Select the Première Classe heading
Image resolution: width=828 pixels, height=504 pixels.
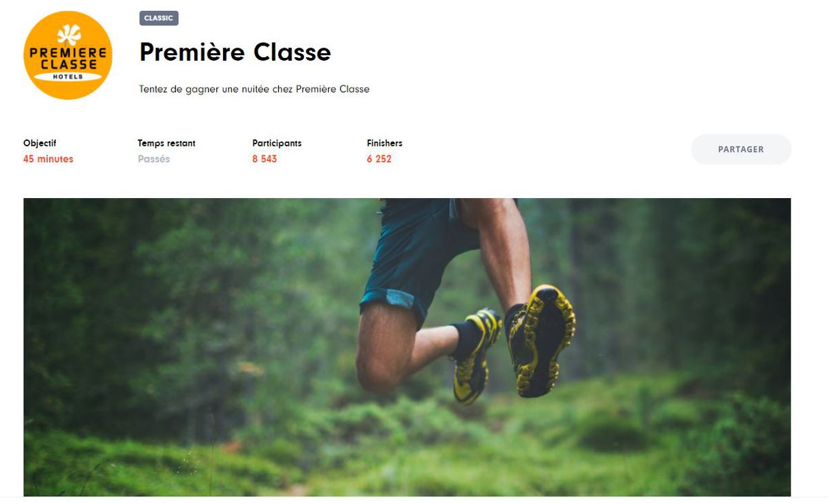[x=235, y=52]
